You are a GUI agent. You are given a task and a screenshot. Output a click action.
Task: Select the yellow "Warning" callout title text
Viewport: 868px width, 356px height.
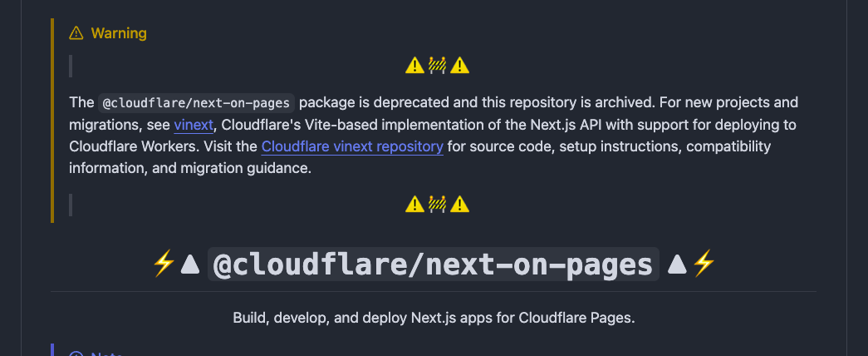coord(119,33)
